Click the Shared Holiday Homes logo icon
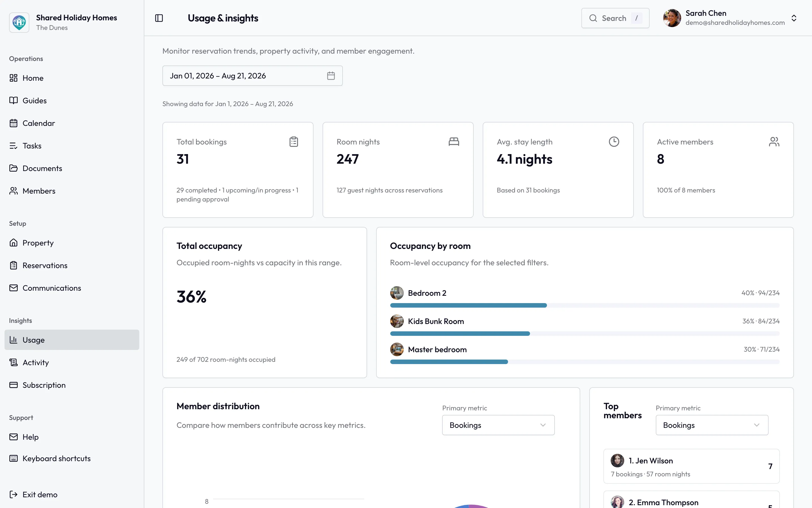The height and width of the screenshot is (508, 812). click(x=19, y=22)
